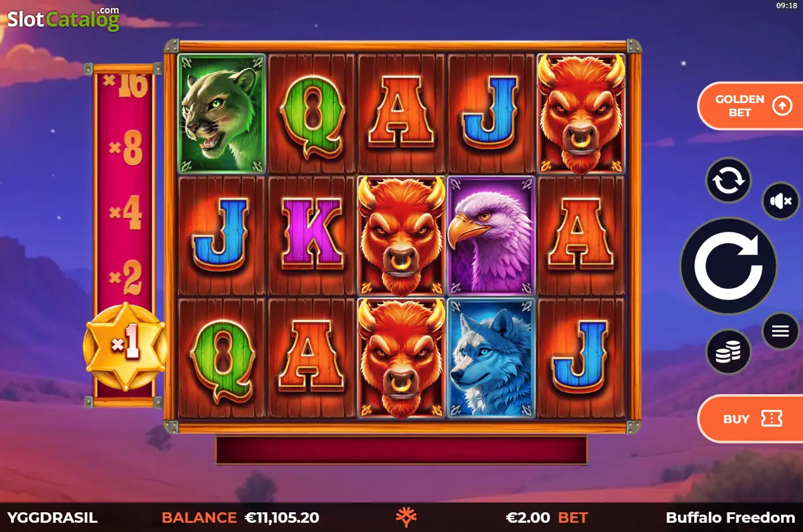The height and width of the screenshot is (532, 803).
Task: Click the x4 multiplier on the ladder
Action: 126,212
